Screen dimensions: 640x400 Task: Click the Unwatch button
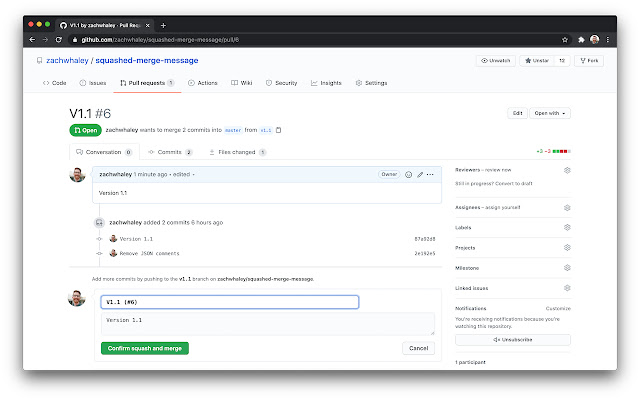(x=496, y=60)
